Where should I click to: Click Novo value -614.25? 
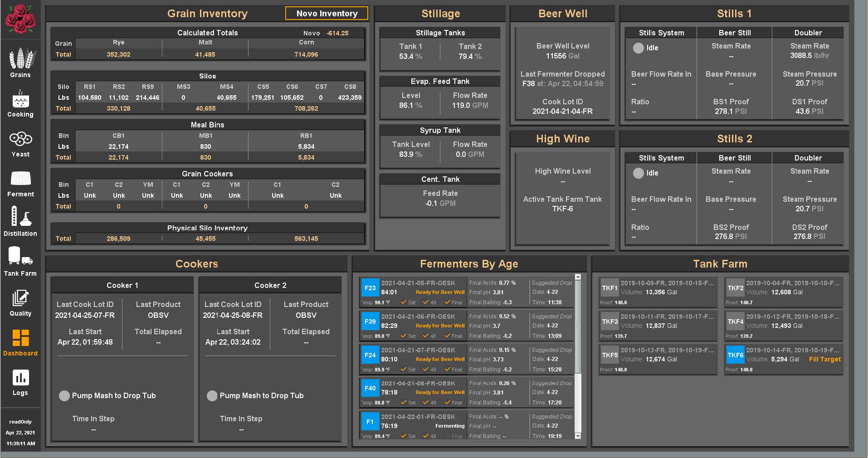[x=337, y=33]
